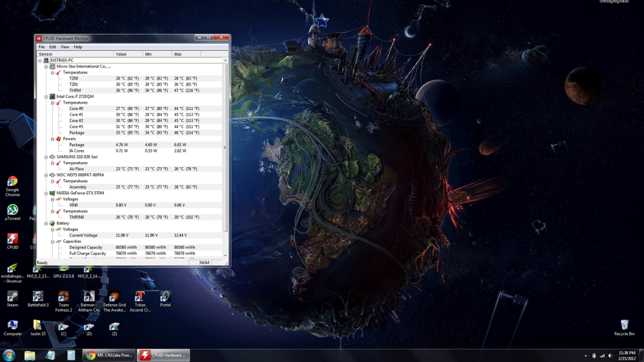Collapse the Battery node
This screenshot has width=644, height=362.
[46, 224]
